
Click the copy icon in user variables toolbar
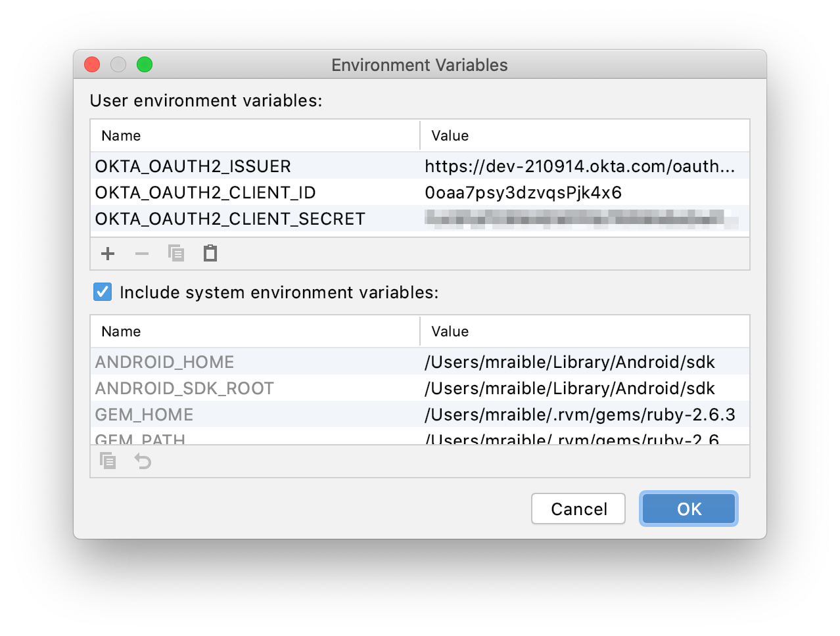(x=176, y=254)
